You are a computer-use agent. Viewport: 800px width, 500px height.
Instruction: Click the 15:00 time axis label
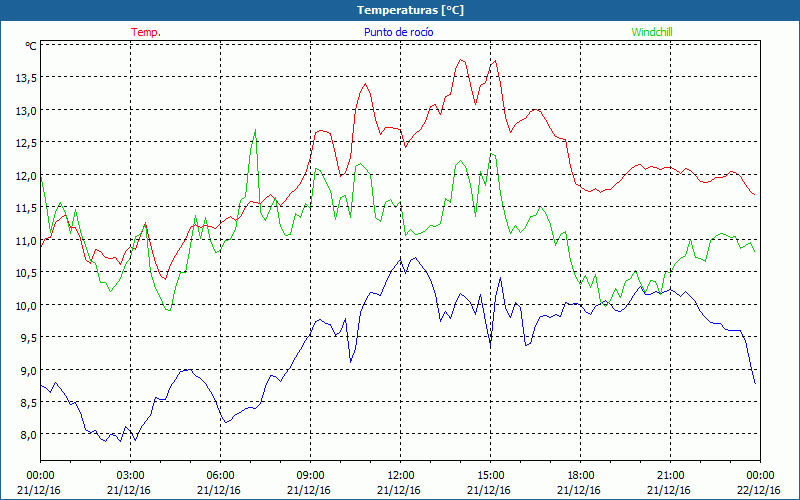click(490, 476)
